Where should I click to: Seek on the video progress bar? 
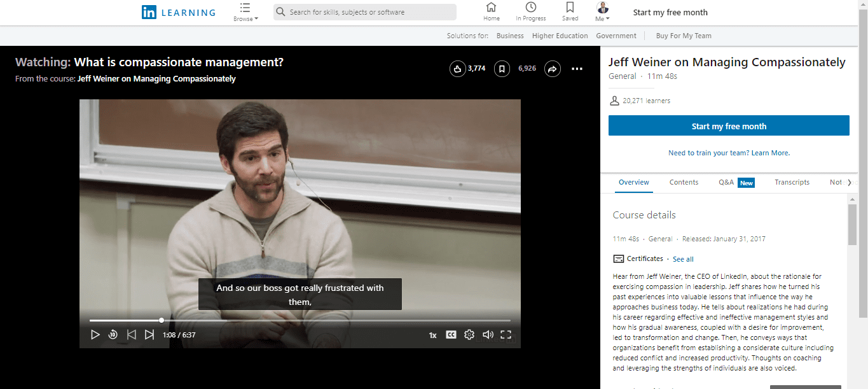[x=300, y=320]
